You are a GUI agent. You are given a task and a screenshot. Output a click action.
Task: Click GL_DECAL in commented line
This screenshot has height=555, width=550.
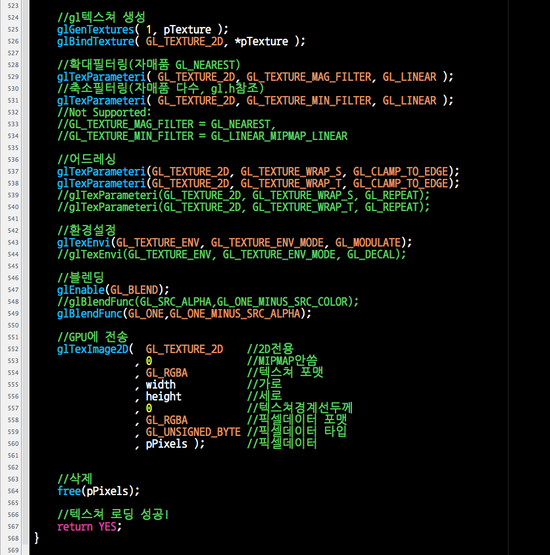[x=371, y=254]
